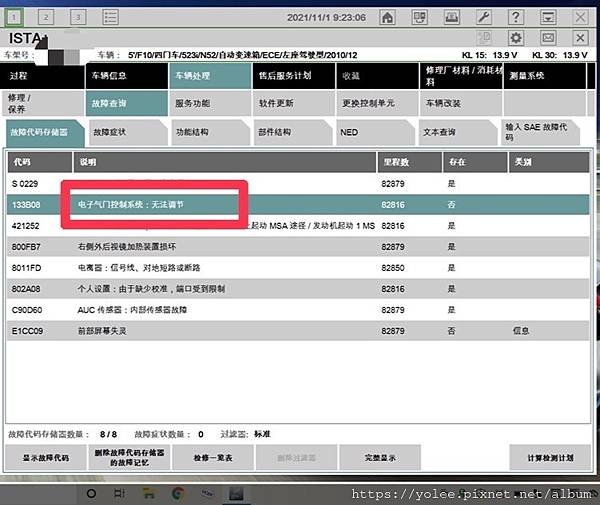Open the 车辆信息 main menu tab
The image size is (600, 505).
(x=126, y=76)
